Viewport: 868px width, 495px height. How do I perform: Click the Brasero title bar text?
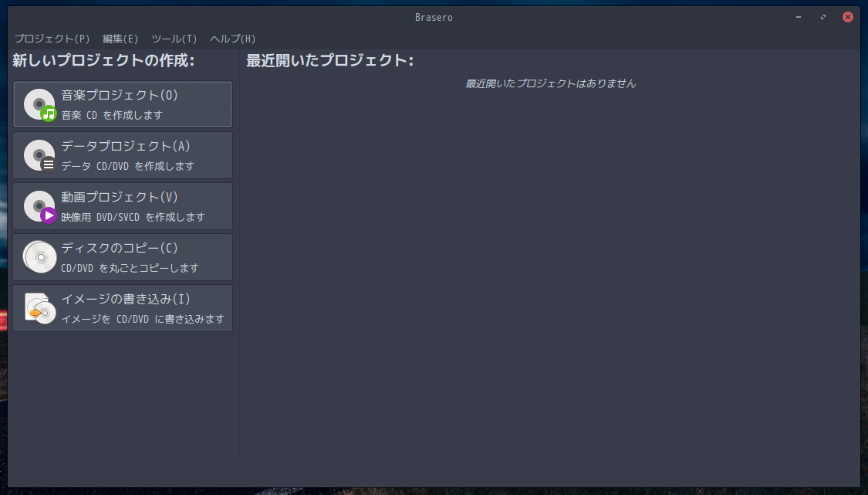[x=434, y=18]
